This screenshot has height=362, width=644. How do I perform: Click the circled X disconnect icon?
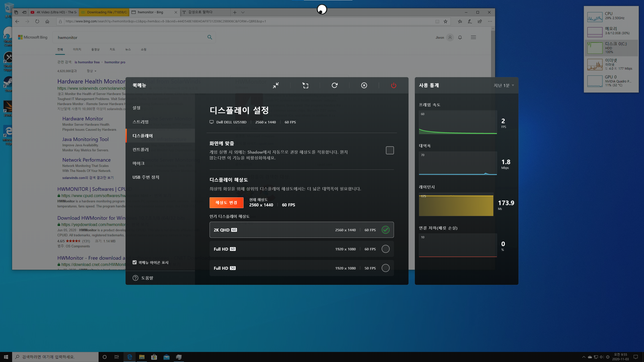pos(364,85)
